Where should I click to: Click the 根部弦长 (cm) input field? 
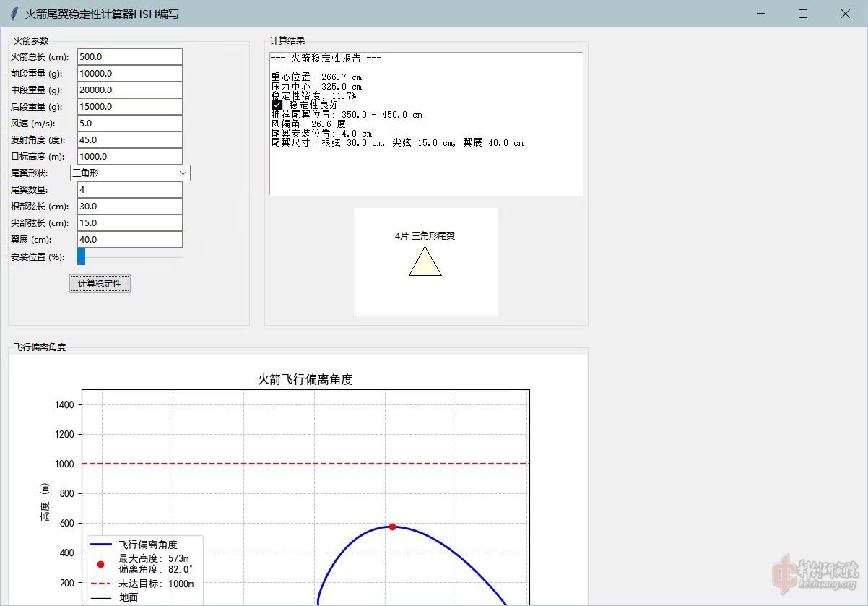coord(130,207)
